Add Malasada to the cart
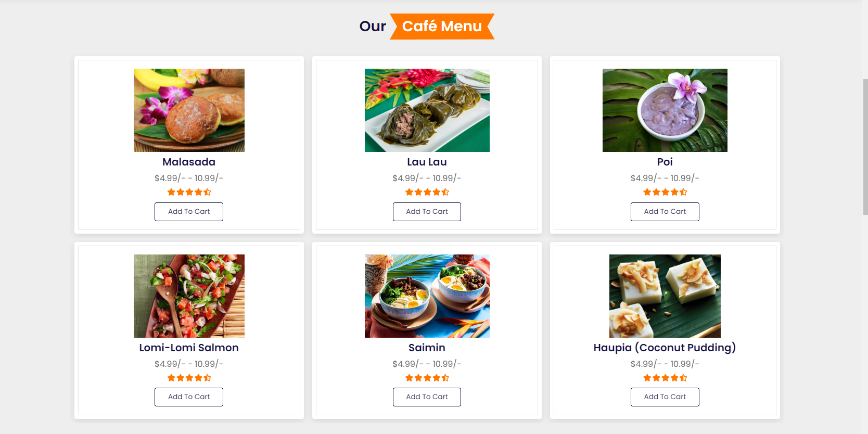This screenshot has height=434, width=868. coord(188,211)
